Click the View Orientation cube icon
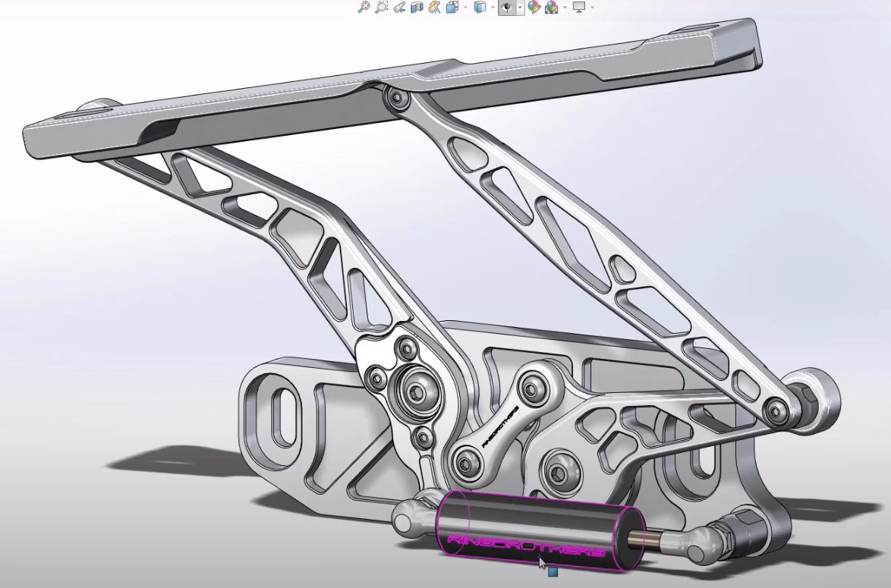891x588 pixels. click(x=452, y=9)
